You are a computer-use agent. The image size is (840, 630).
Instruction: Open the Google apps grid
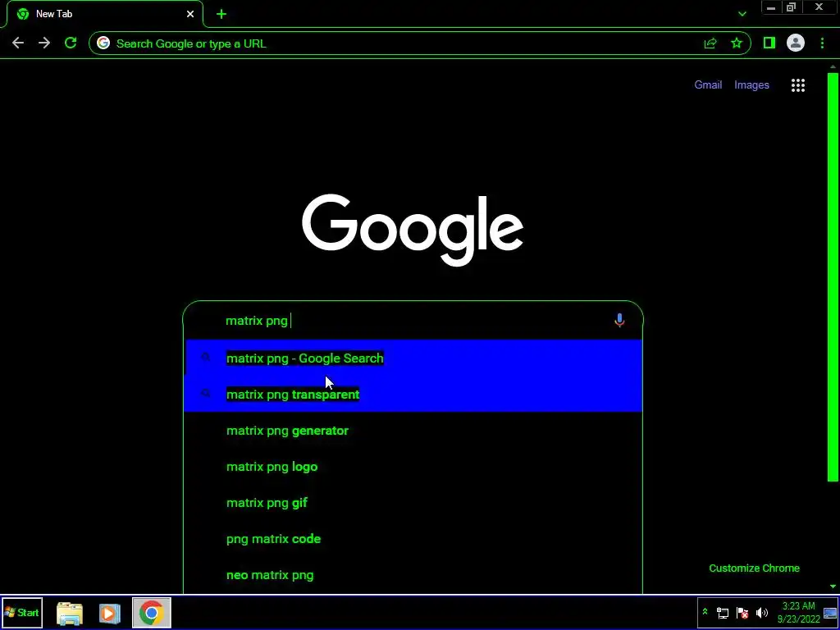pos(797,85)
